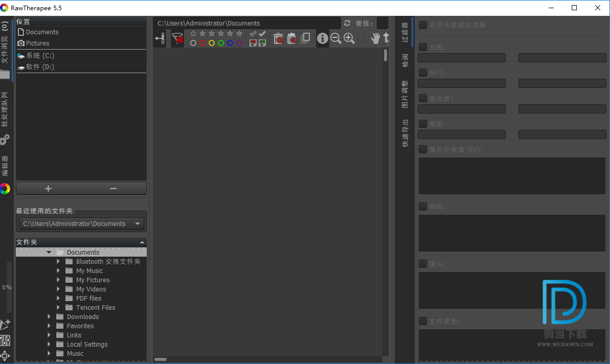This screenshot has width=610, height=364.
Task: Tick the 镜头 lens checkbox
Action: (423, 264)
